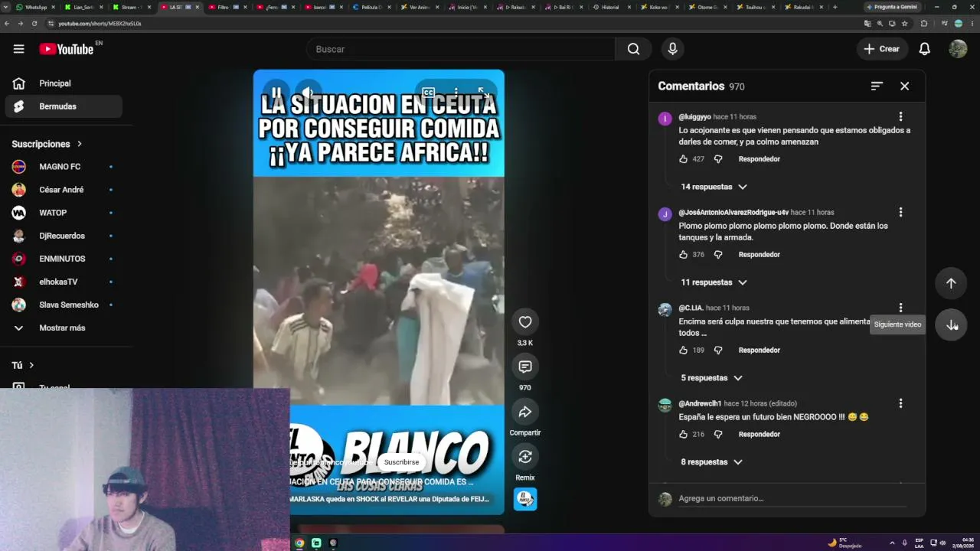Open @luiggyyo's profile link
The height and width of the screenshot is (551, 980).
pos(694,117)
